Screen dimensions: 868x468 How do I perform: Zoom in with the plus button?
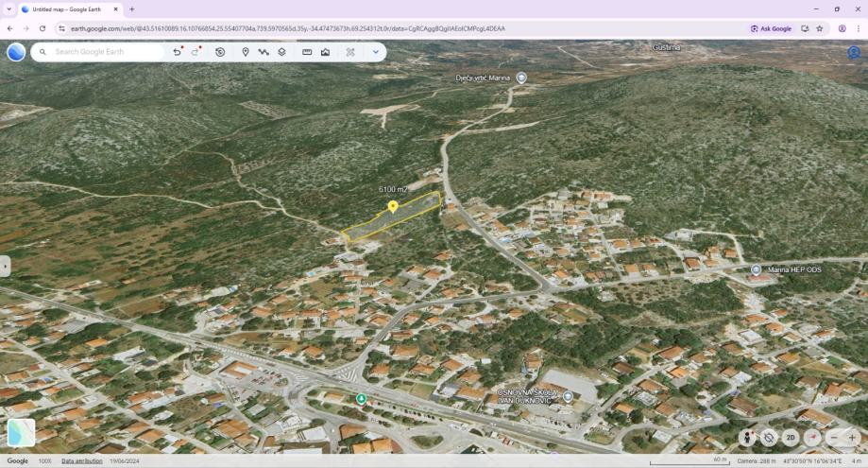(x=853, y=438)
